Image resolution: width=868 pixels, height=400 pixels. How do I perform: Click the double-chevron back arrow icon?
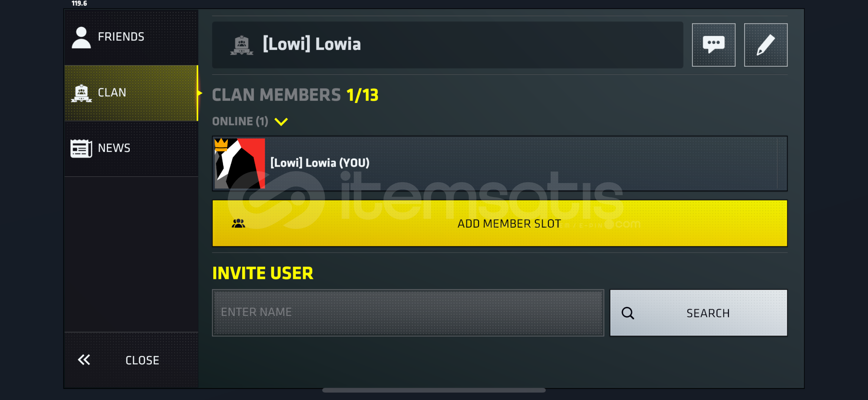pos(84,360)
